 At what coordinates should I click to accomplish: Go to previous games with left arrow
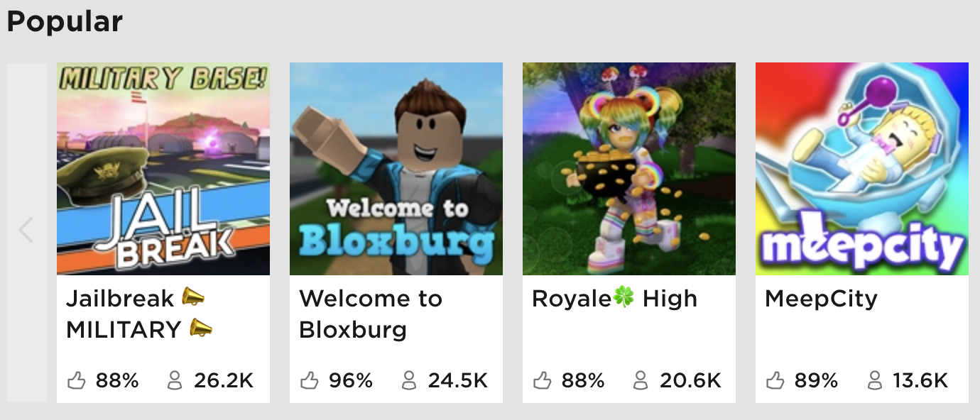click(x=26, y=231)
